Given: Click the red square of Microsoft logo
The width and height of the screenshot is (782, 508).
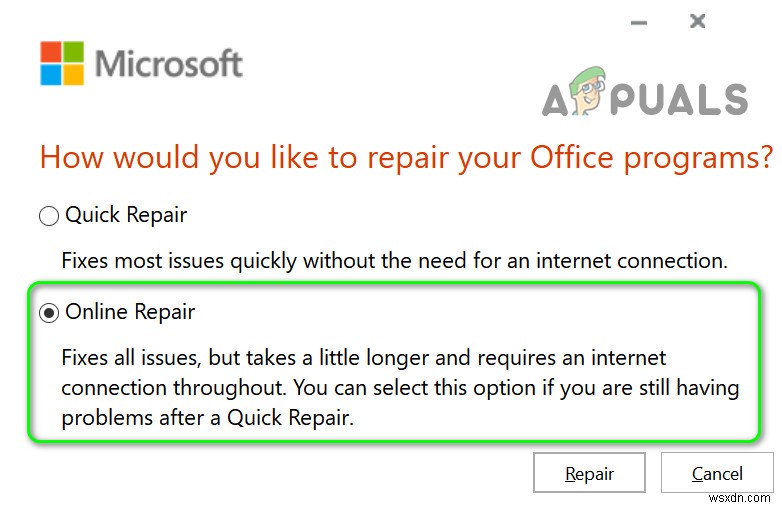Looking at the screenshot, I should click(50, 52).
